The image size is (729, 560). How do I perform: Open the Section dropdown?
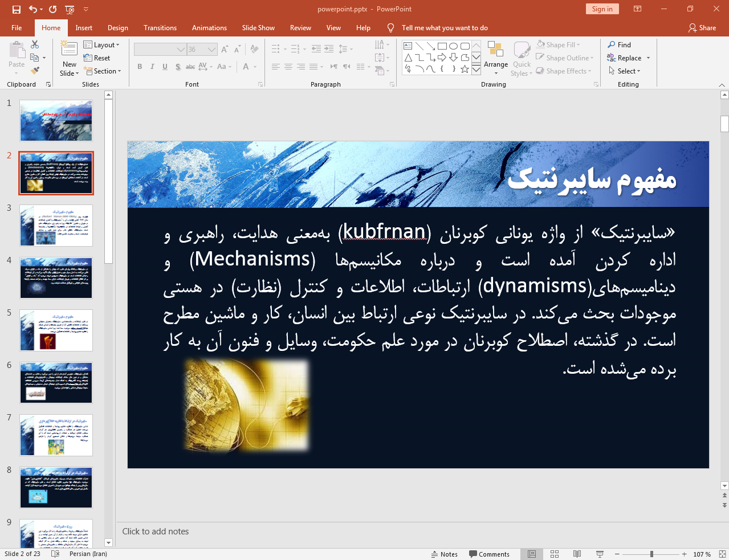(x=103, y=71)
